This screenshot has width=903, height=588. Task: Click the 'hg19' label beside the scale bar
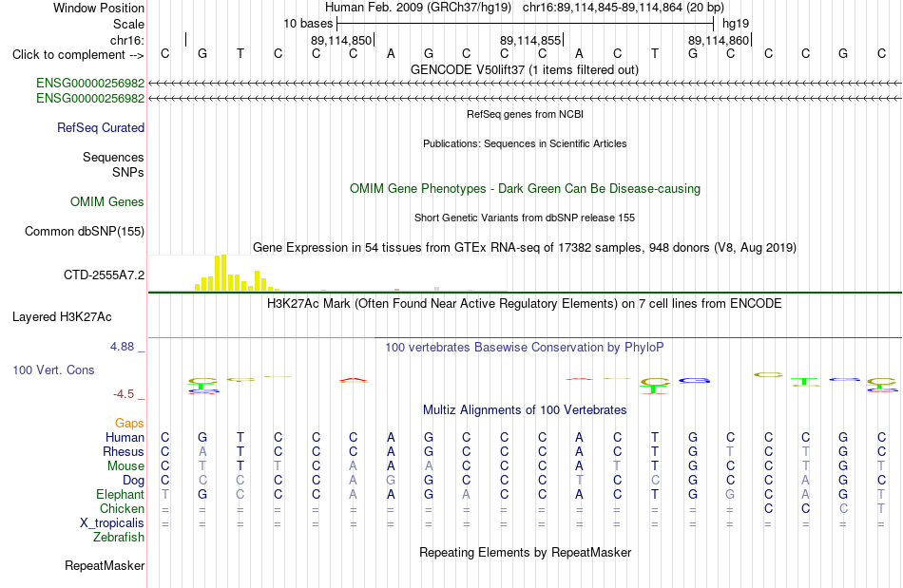[736, 24]
